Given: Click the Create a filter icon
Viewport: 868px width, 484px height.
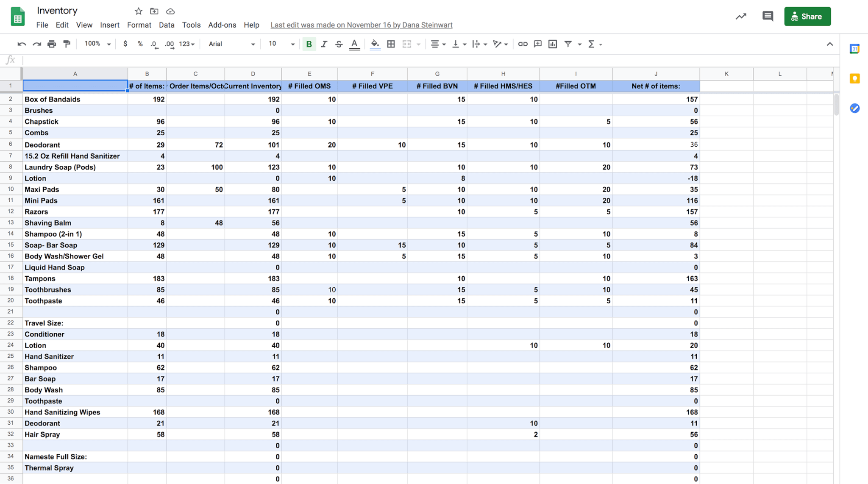Looking at the screenshot, I should (x=568, y=44).
